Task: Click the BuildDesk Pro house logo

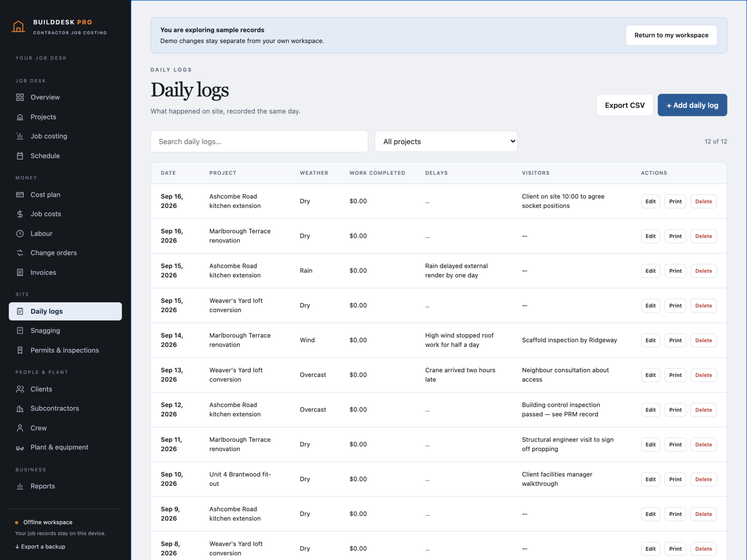Action: point(18,26)
